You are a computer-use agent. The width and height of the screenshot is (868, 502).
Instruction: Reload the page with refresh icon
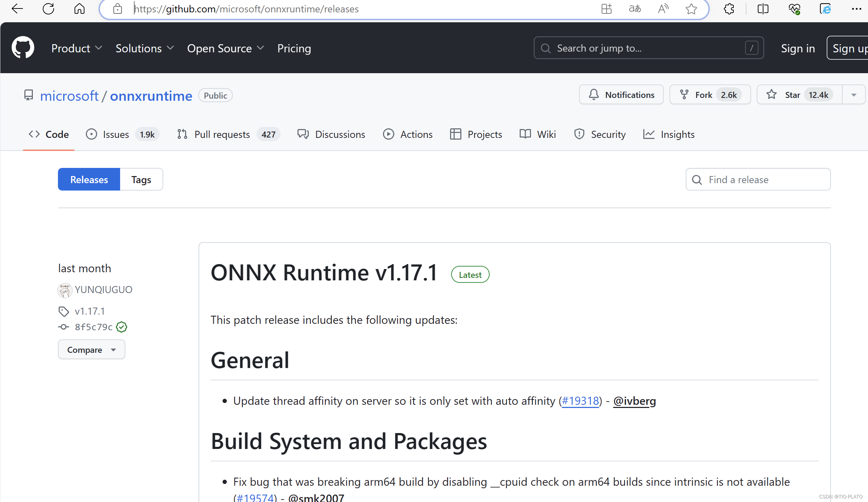click(48, 9)
